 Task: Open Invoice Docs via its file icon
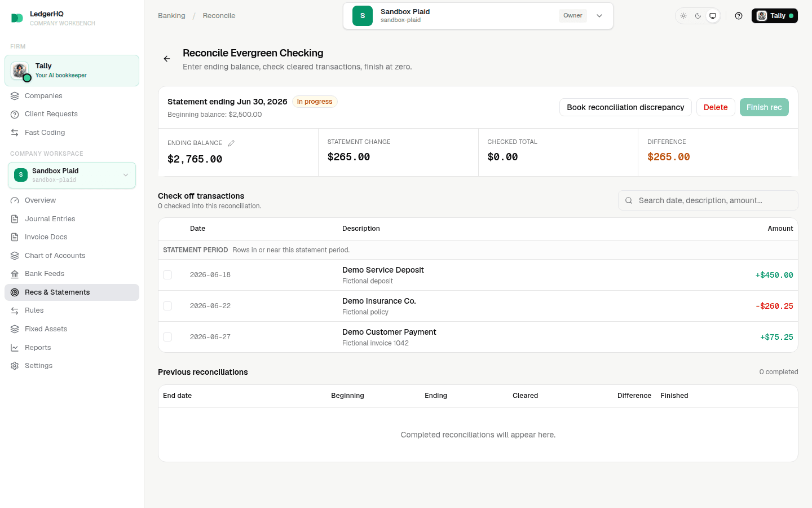pyautogui.click(x=15, y=237)
